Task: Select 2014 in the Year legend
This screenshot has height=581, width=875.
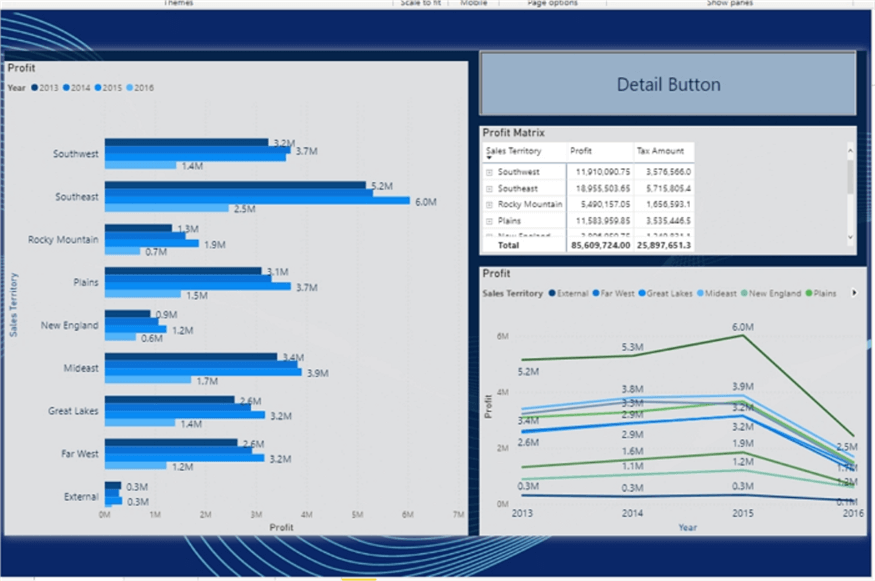Action: [77, 88]
